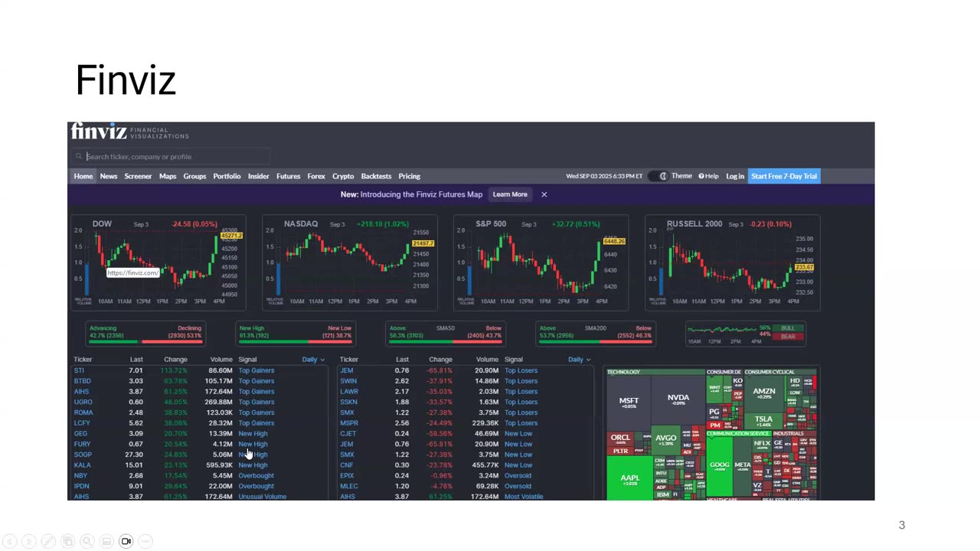Screen dimensions: 980x551
Task: Open more slideshow options ellipsis
Action: point(145,541)
